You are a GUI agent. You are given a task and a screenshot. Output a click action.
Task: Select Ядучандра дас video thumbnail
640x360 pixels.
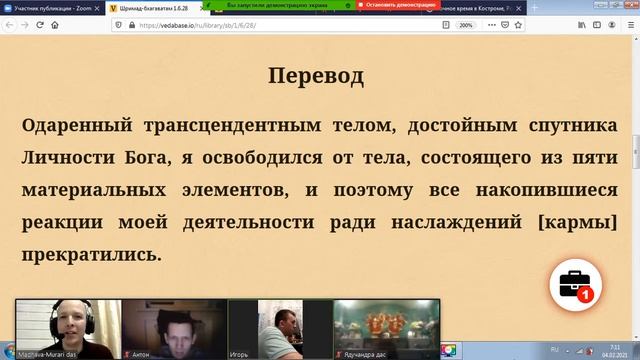(x=387, y=329)
